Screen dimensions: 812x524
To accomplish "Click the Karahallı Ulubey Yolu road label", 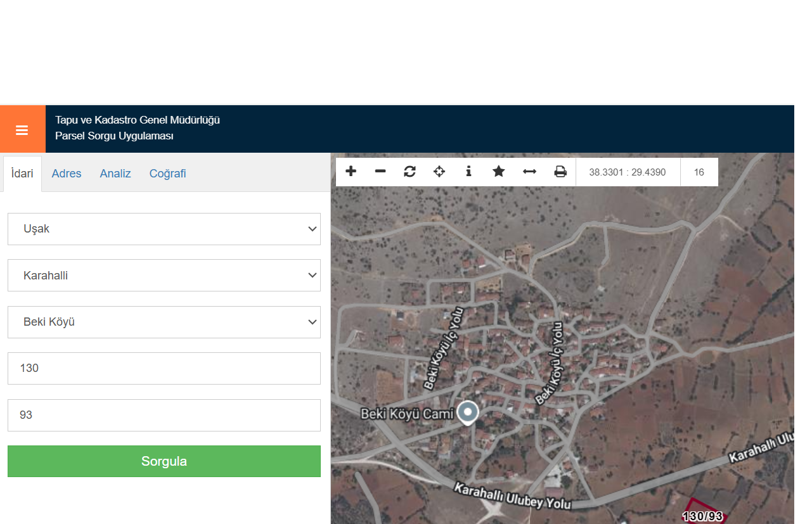I will coord(513,497).
